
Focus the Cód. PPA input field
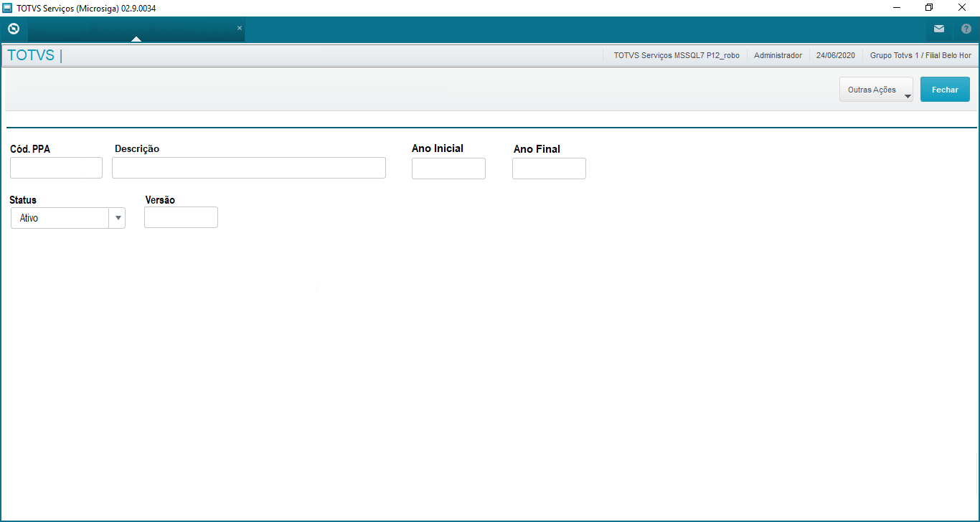click(56, 168)
